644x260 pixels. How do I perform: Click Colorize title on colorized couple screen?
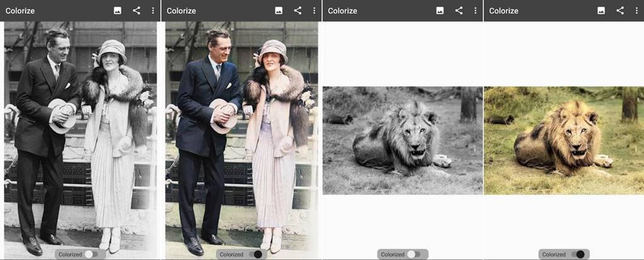(181, 11)
